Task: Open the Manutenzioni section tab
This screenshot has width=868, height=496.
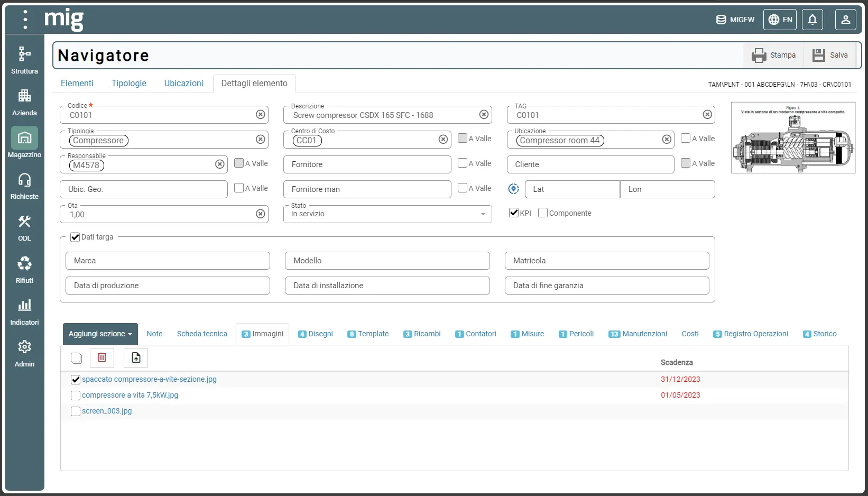Action: pyautogui.click(x=638, y=334)
